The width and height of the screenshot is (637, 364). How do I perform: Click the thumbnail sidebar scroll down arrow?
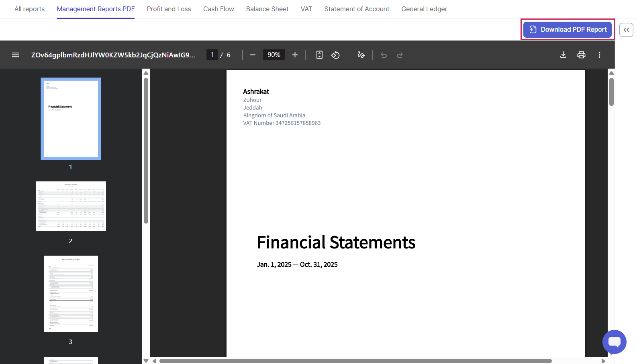click(146, 360)
